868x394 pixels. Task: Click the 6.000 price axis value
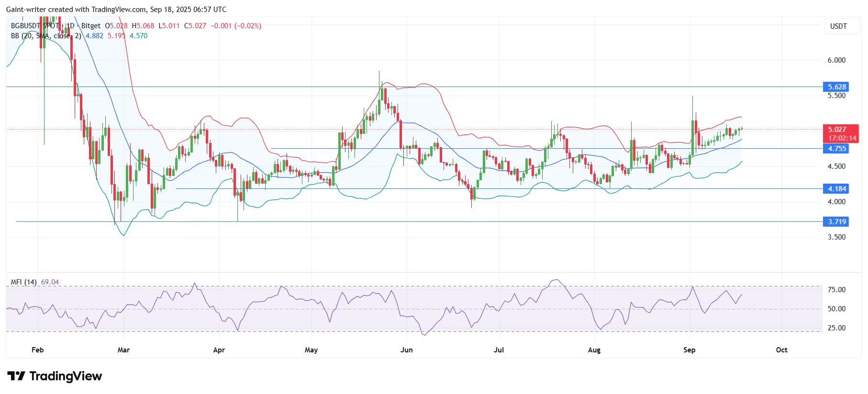pyautogui.click(x=836, y=60)
